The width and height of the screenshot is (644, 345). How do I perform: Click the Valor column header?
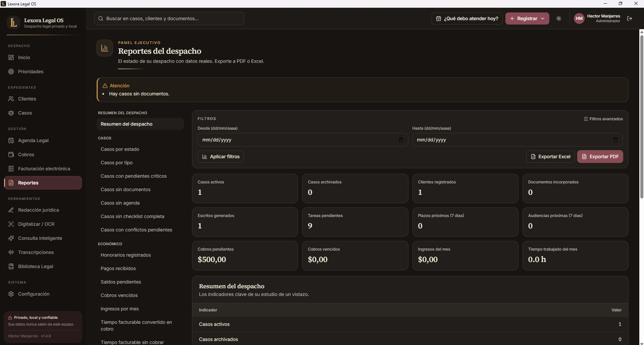pyautogui.click(x=616, y=310)
